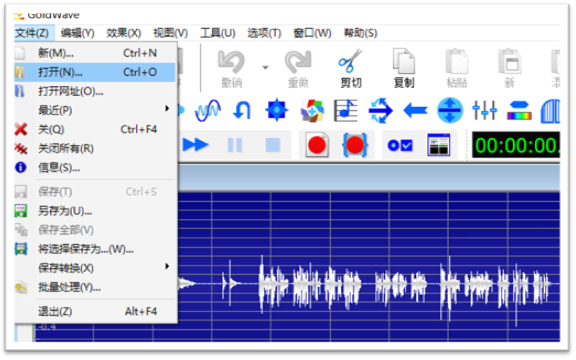Click the Copy (复制) toolbar icon
The height and width of the screenshot is (360, 576).
[x=404, y=61]
